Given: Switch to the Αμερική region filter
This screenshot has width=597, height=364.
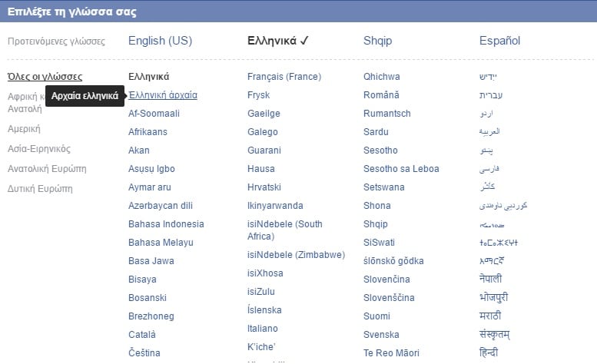Looking at the screenshot, I should (x=24, y=129).
